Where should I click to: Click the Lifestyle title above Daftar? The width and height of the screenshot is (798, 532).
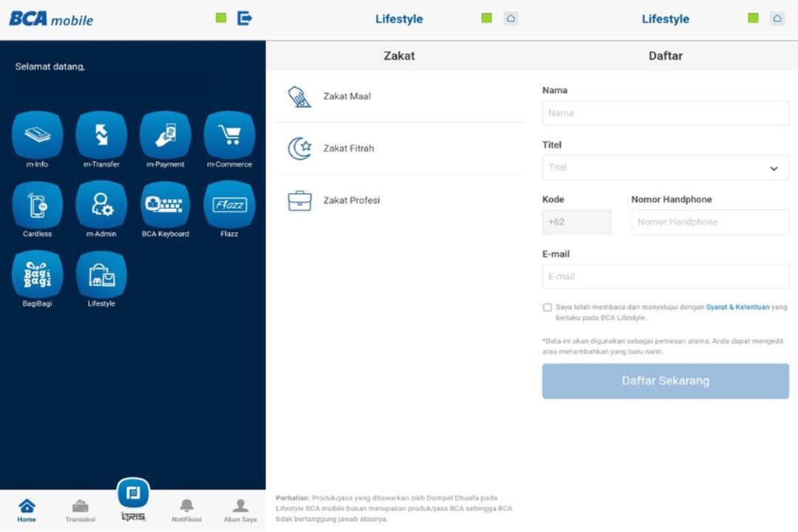pyautogui.click(x=665, y=18)
